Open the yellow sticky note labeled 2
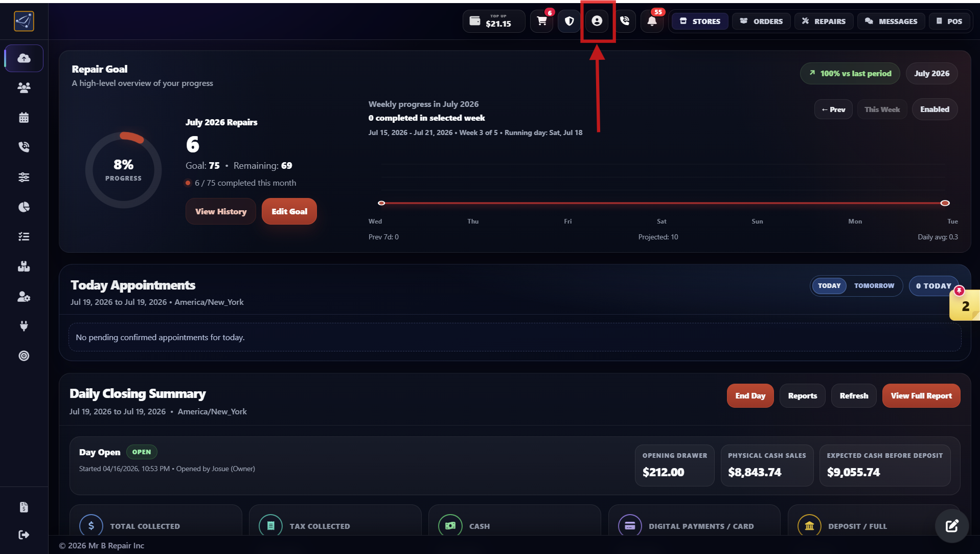Viewport: 980px width, 554px height. 965,306
